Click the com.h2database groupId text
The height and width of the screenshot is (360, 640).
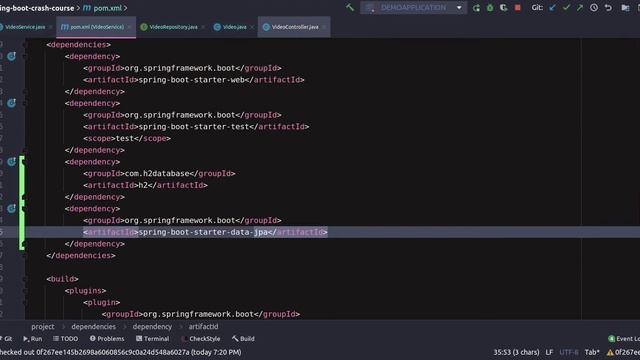click(x=157, y=173)
